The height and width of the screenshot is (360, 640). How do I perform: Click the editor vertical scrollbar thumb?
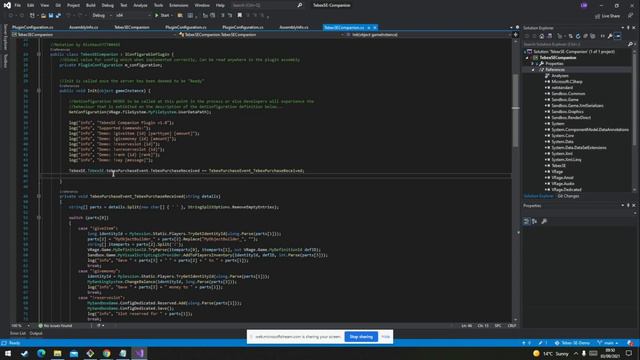click(x=516, y=110)
